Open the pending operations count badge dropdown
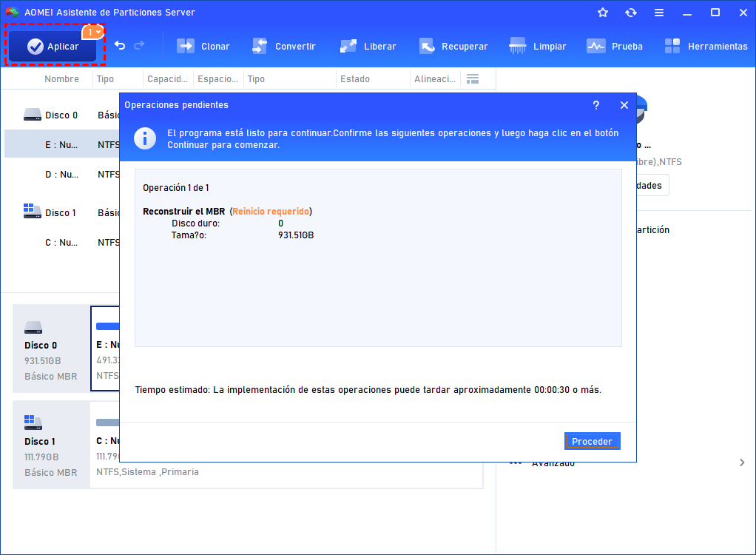Screen dimensions: 756x555 (x=93, y=33)
